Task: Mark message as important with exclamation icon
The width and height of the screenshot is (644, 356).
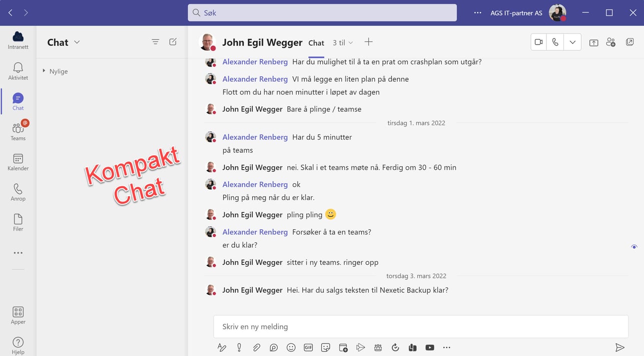Action: pyautogui.click(x=239, y=347)
